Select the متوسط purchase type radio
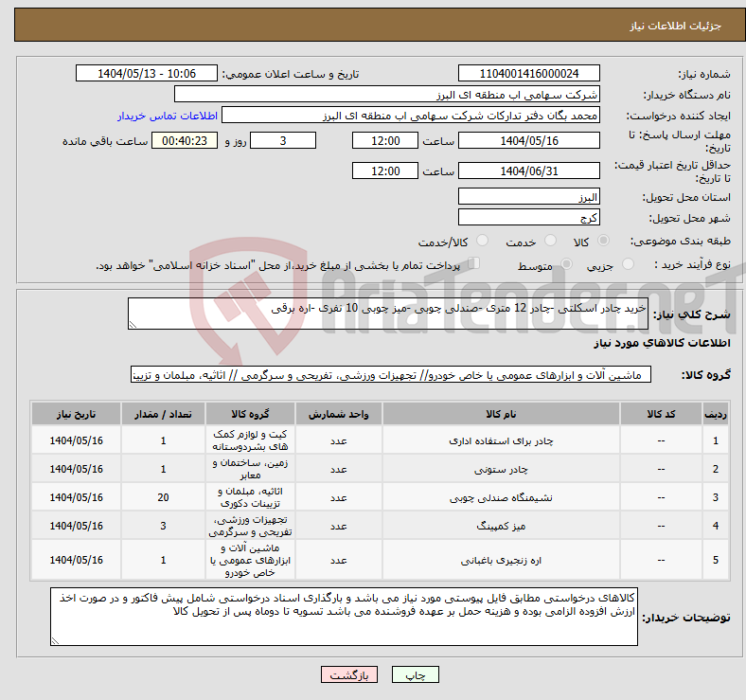The image size is (746, 700). pos(566,264)
